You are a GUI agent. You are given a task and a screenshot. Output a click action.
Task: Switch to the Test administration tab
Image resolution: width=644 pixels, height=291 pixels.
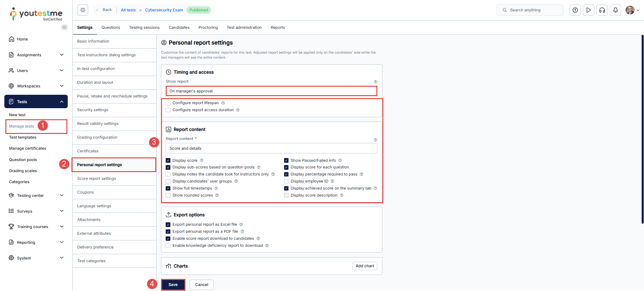[x=244, y=27]
